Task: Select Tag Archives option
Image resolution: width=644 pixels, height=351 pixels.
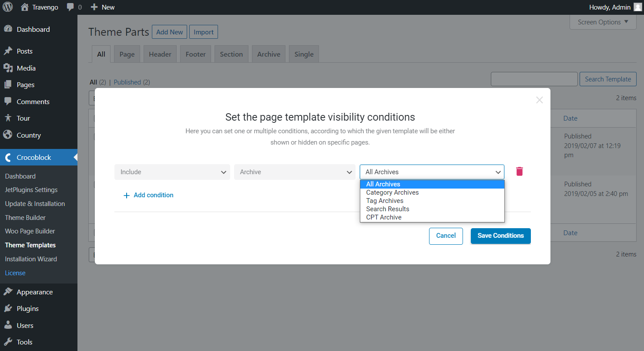Action: pos(432,201)
